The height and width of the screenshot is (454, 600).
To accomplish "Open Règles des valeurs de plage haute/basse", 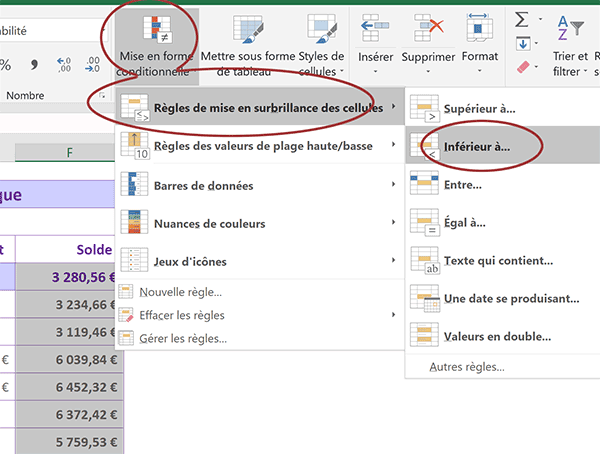I will coord(260,145).
